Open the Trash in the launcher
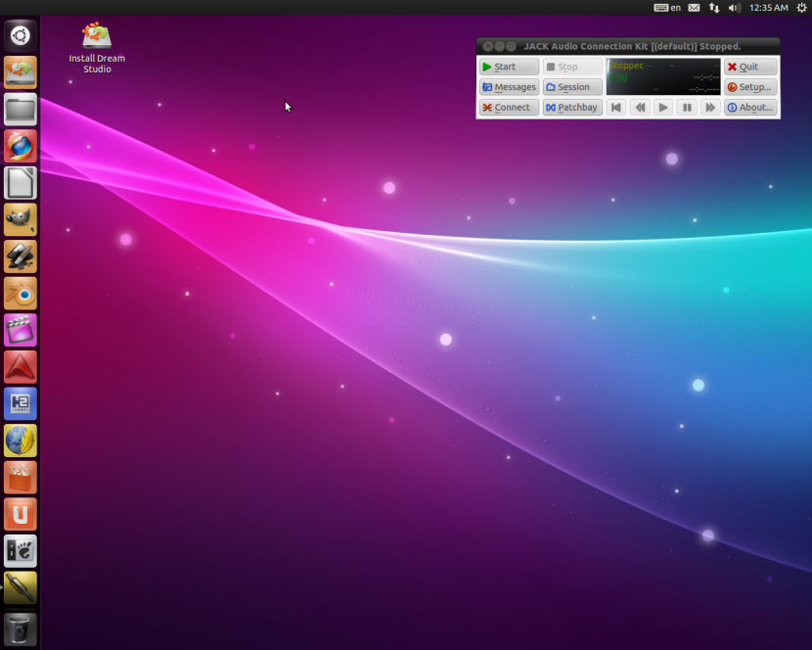 [x=21, y=628]
